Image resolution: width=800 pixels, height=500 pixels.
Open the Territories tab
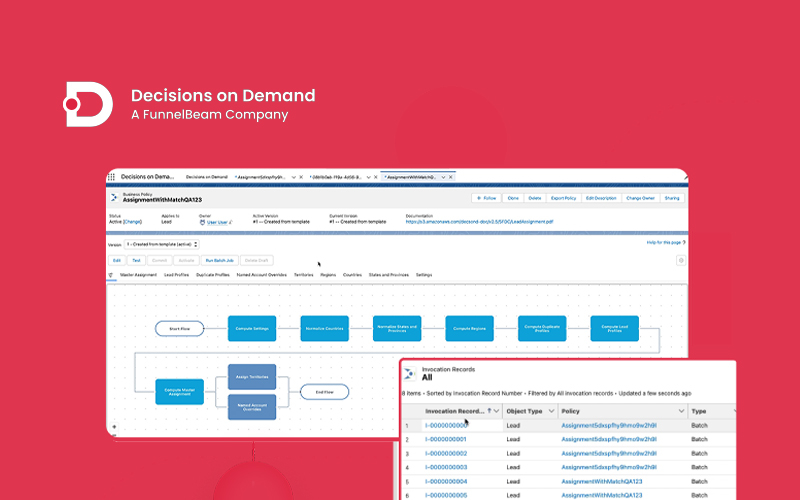(304, 275)
